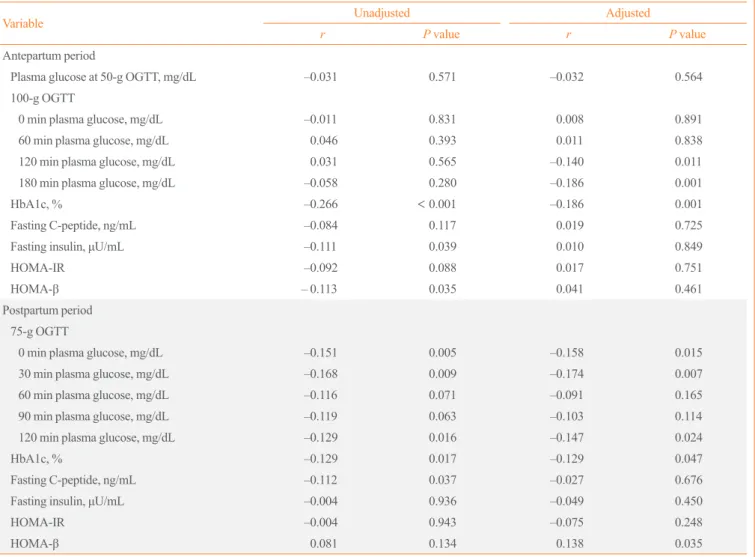Click the adjusted P value 0.725
755x557 pixels.
click(x=689, y=225)
